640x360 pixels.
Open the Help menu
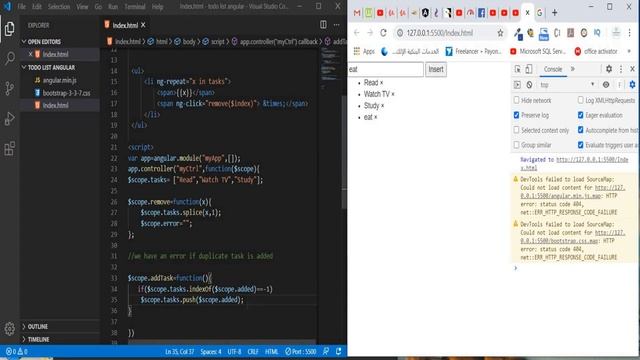158,7
